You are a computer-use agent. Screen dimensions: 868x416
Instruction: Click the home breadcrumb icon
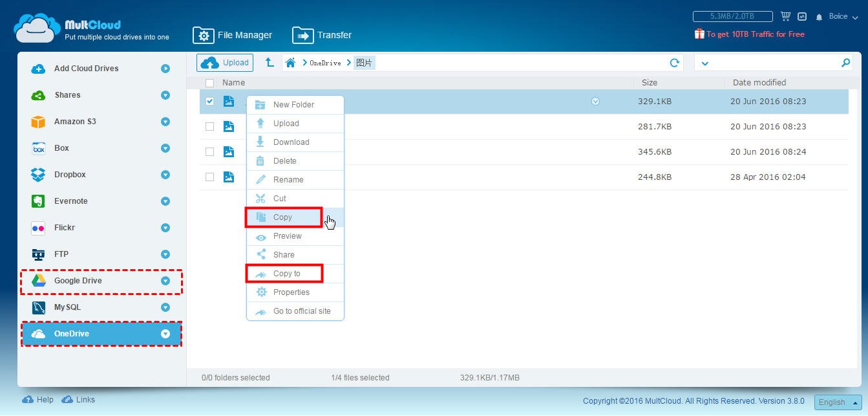pyautogui.click(x=291, y=63)
